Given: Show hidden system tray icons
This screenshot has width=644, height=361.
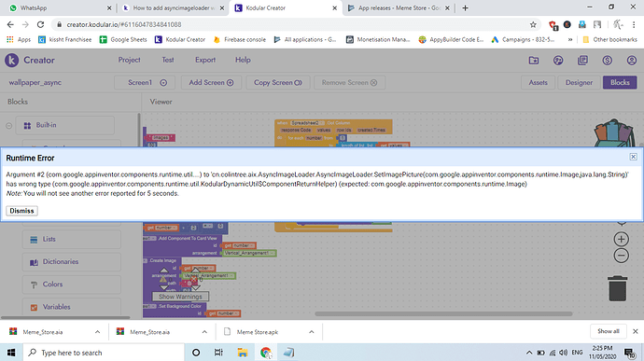Looking at the screenshot, I should (x=529, y=353).
